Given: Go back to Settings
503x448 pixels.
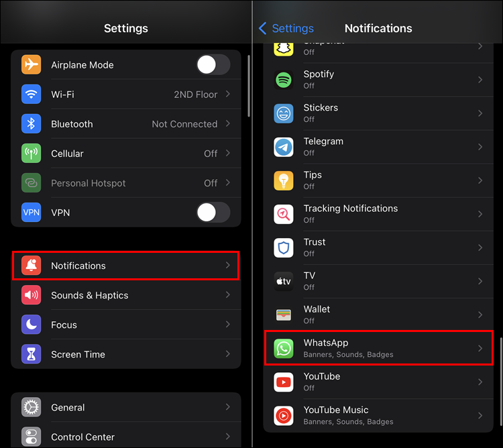Looking at the screenshot, I should [x=286, y=28].
